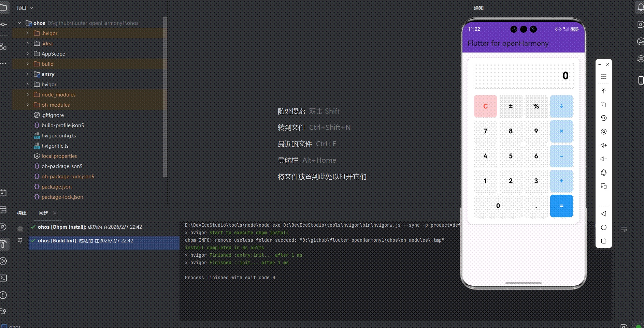The image size is (644, 328).
Task: Open .gitignore file
Action: [x=53, y=115]
